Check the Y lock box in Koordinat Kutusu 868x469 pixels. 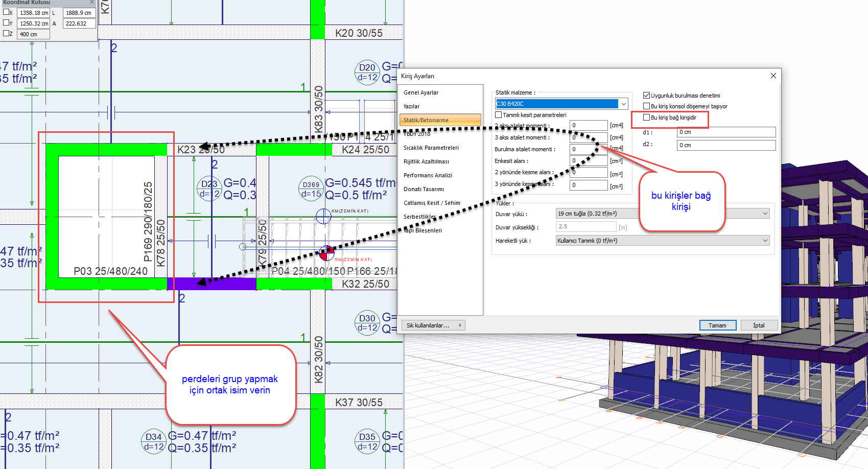[6, 22]
